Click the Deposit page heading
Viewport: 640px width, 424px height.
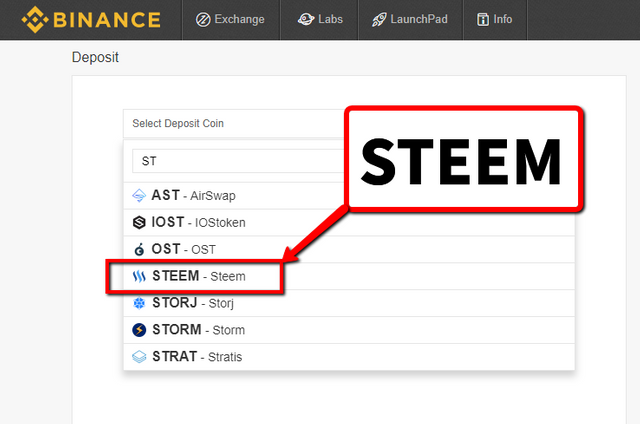(95, 57)
